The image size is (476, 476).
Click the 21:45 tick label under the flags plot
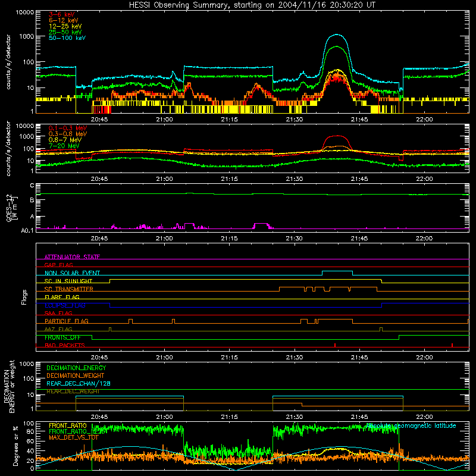pyautogui.click(x=359, y=358)
